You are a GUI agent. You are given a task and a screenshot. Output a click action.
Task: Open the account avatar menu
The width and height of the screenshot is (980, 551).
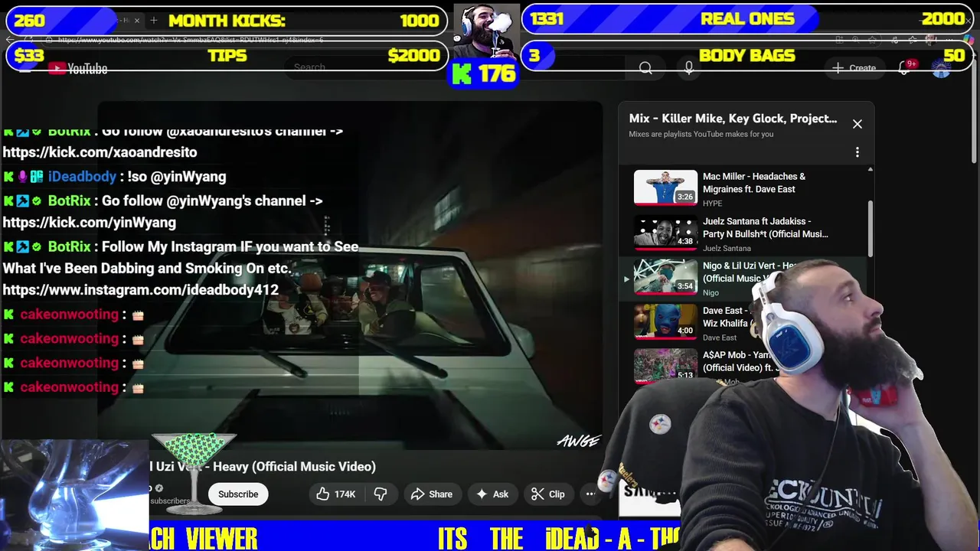pyautogui.click(x=941, y=68)
